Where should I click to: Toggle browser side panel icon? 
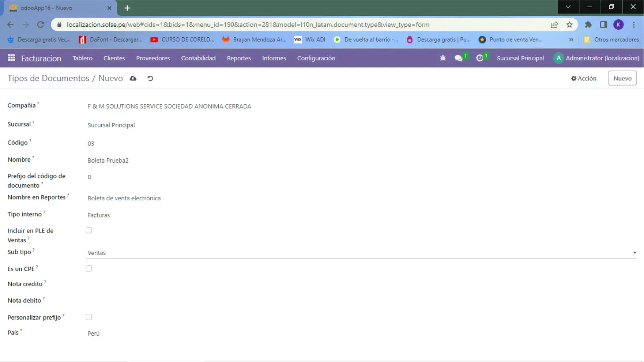(603, 25)
